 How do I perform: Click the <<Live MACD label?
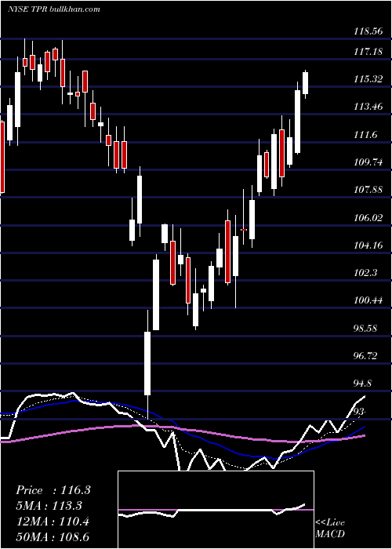click(330, 528)
